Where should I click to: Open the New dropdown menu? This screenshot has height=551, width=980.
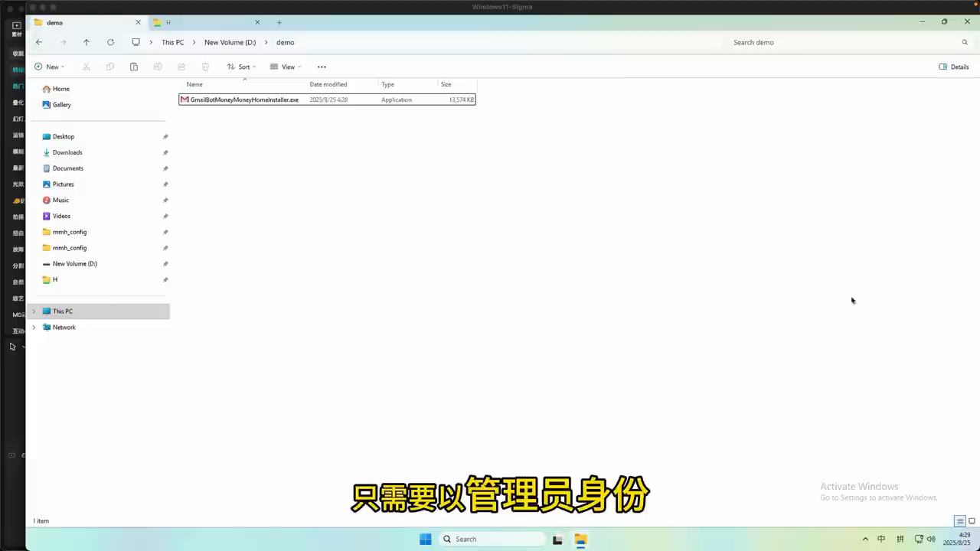49,67
